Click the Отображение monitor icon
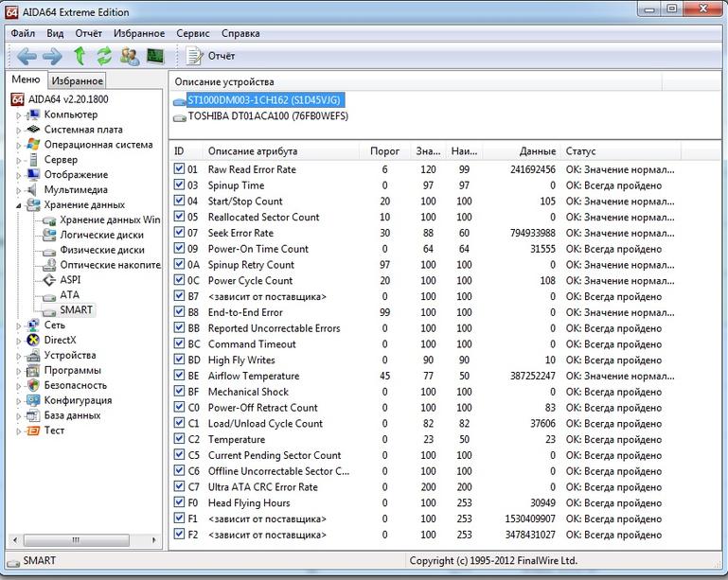 [33, 174]
